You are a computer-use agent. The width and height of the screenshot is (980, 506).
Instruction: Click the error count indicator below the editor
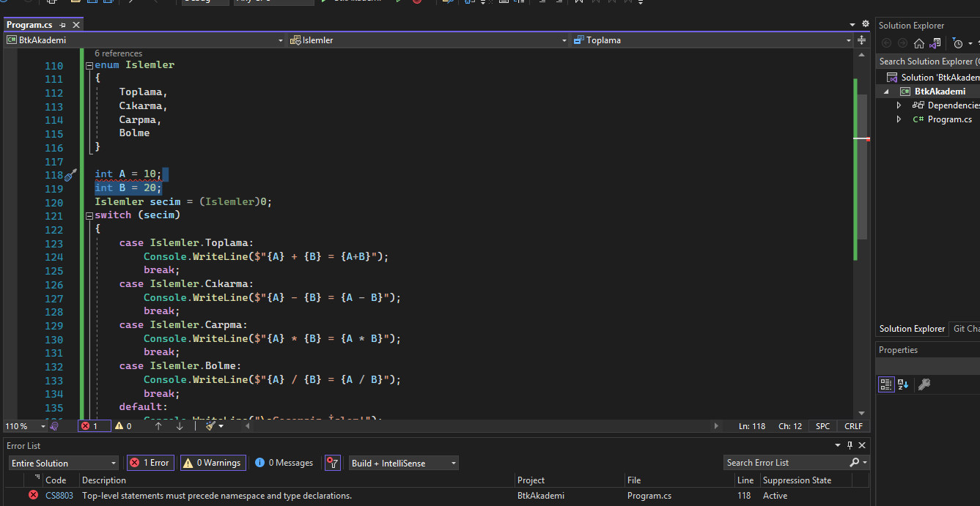[x=95, y=425]
